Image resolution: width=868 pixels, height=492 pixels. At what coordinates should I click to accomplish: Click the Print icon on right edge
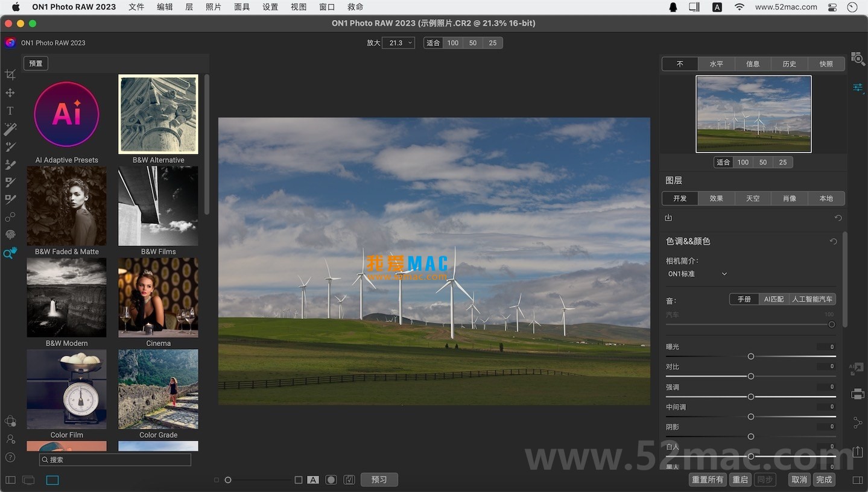pyautogui.click(x=858, y=394)
